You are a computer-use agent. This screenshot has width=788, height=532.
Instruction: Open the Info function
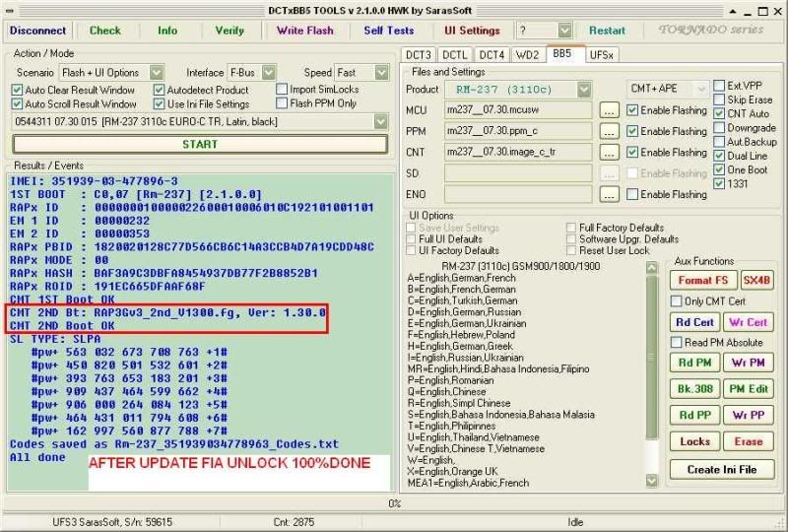point(167,31)
